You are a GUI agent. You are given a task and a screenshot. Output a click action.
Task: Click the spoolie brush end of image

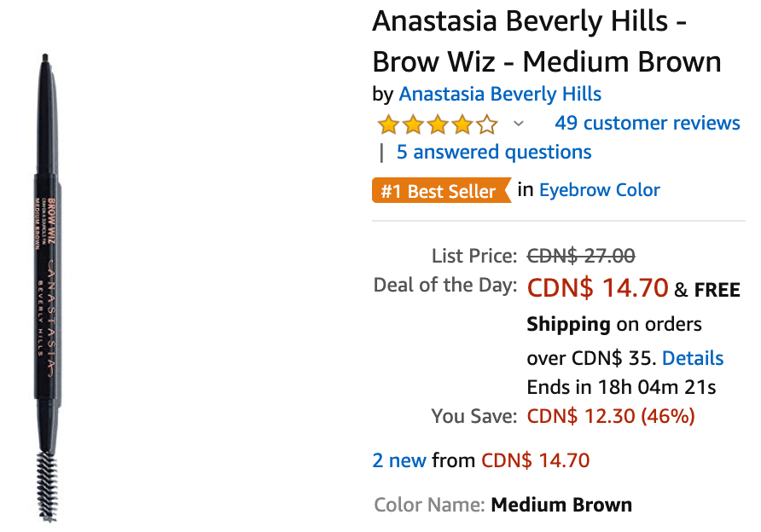pyautogui.click(x=48, y=487)
